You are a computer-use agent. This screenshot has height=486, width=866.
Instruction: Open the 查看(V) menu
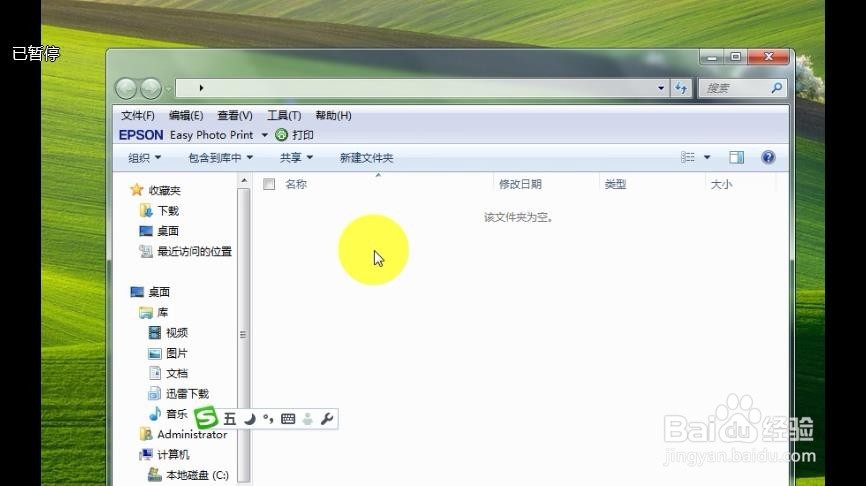click(x=235, y=115)
